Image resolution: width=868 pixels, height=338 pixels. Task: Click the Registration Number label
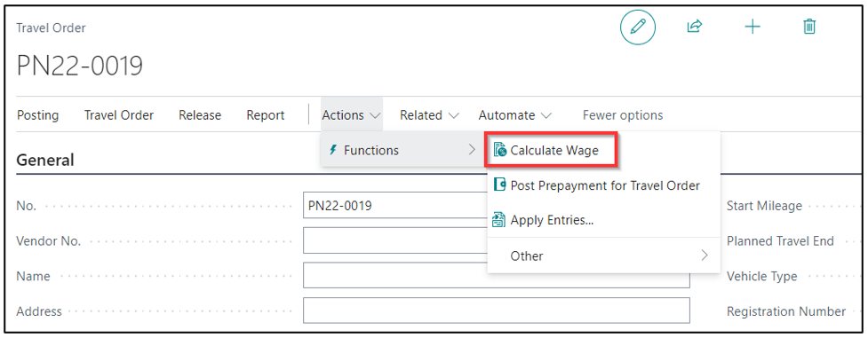click(786, 311)
